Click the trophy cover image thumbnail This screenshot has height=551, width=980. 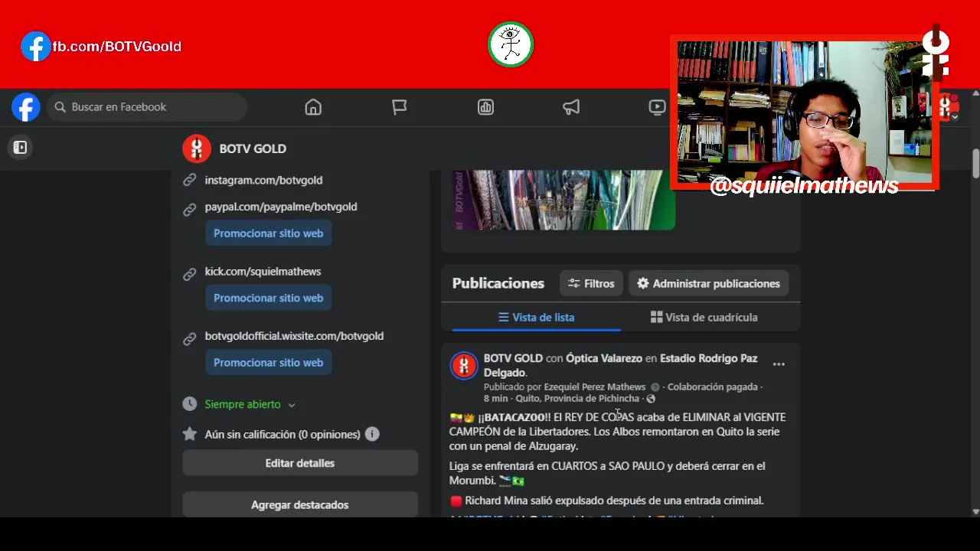click(563, 200)
